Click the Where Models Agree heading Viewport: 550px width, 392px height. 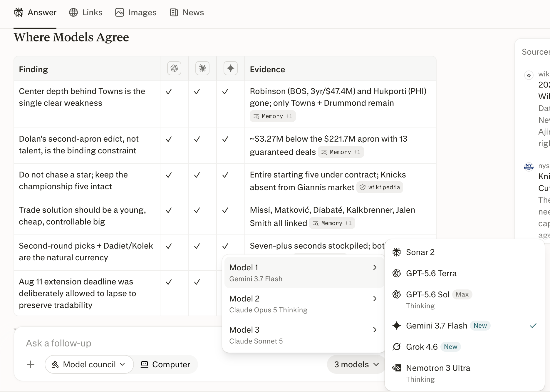[71, 37]
